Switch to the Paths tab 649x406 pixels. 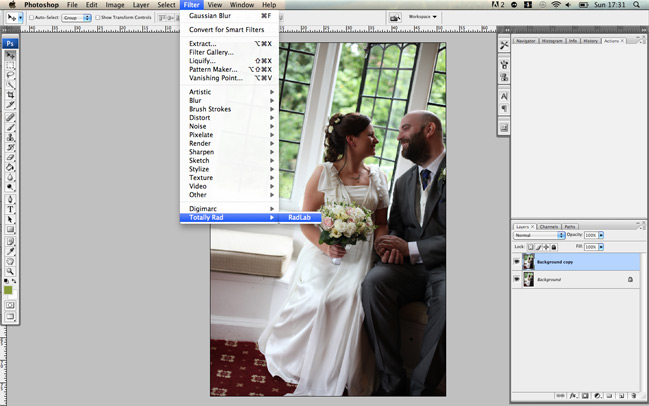click(x=570, y=227)
